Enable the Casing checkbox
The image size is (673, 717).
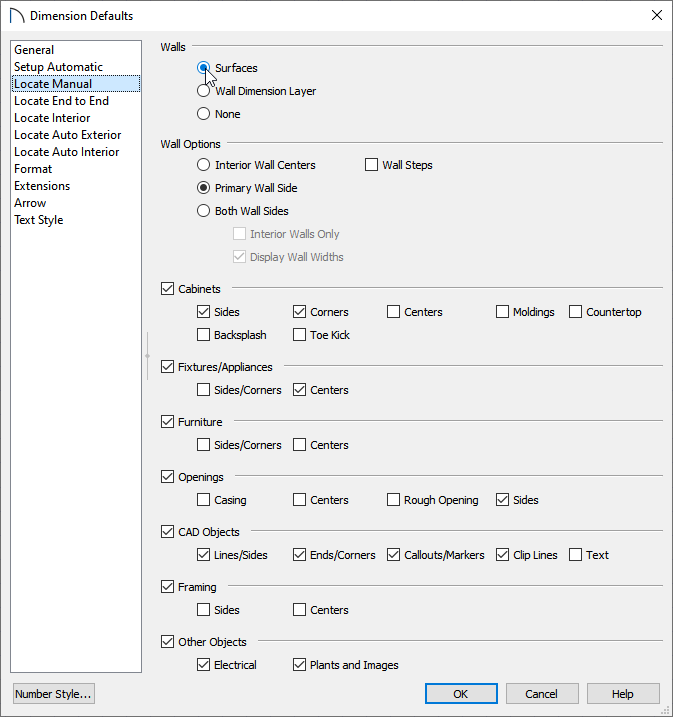203,499
